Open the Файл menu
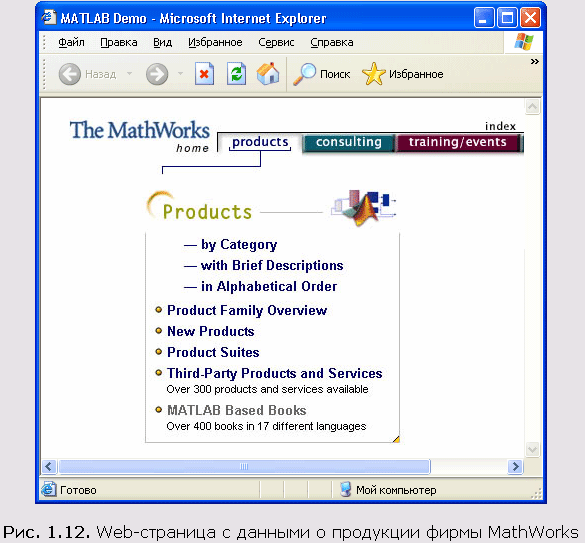The image size is (585, 543). click(x=71, y=43)
